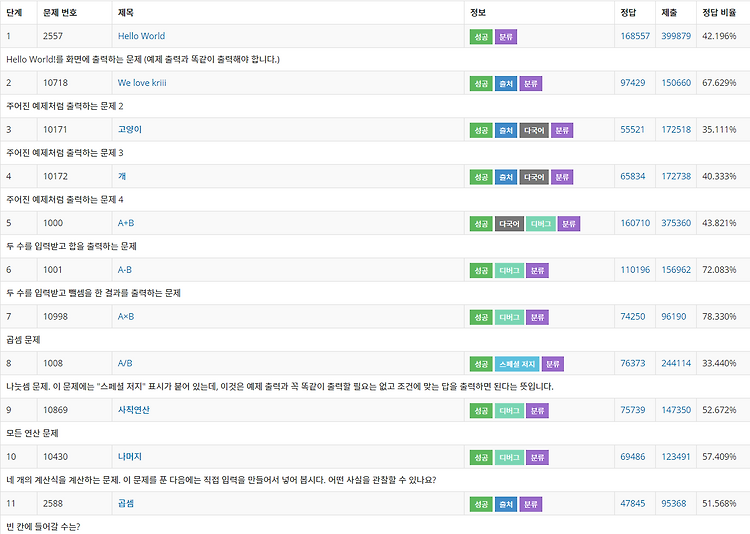Open the A×B problem link
Viewport: 750px width, 534px height.
pyautogui.click(x=126, y=317)
